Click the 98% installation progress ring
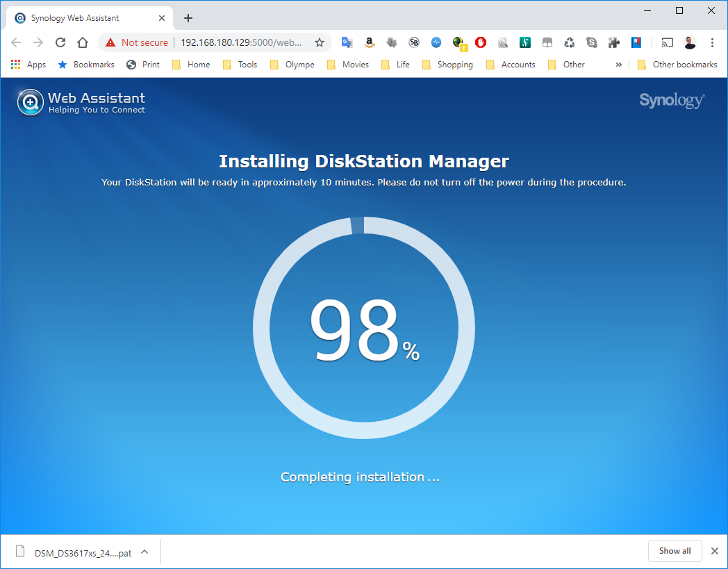 coord(364,328)
